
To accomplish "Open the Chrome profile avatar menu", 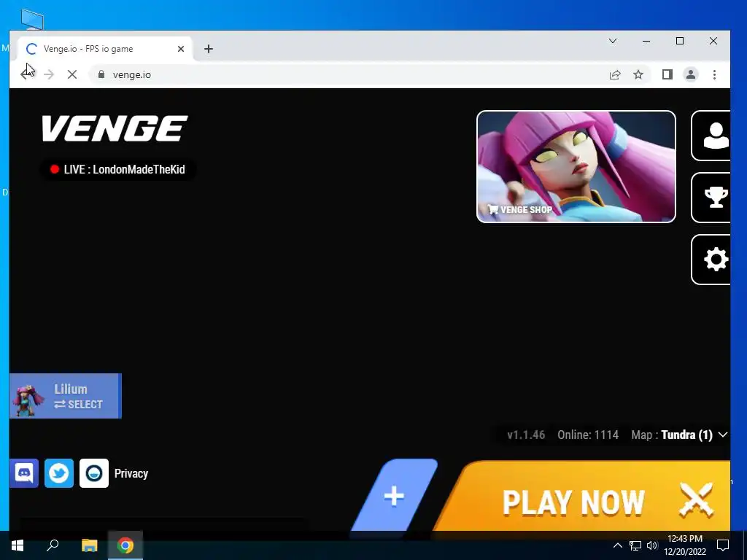I will tap(691, 75).
